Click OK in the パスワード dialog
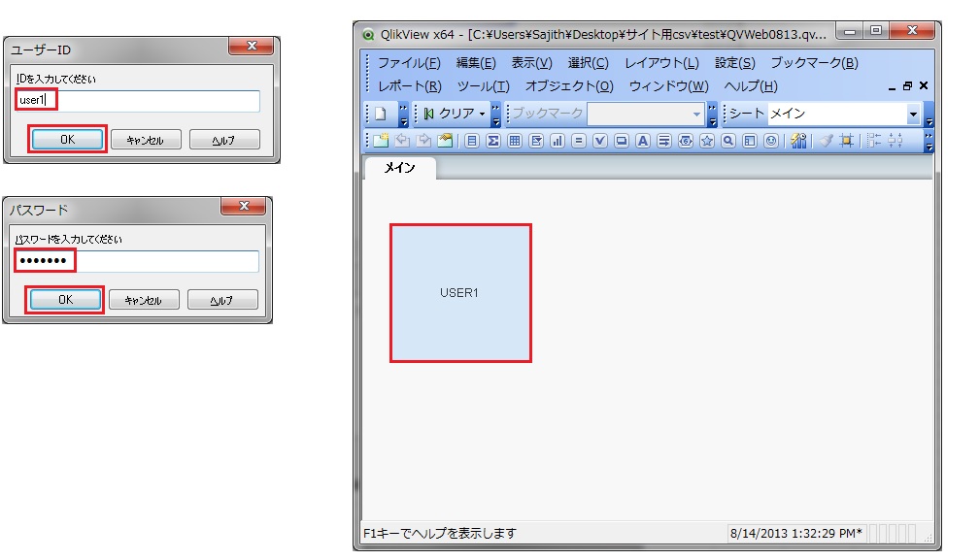The width and height of the screenshot is (980, 560). click(65, 300)
